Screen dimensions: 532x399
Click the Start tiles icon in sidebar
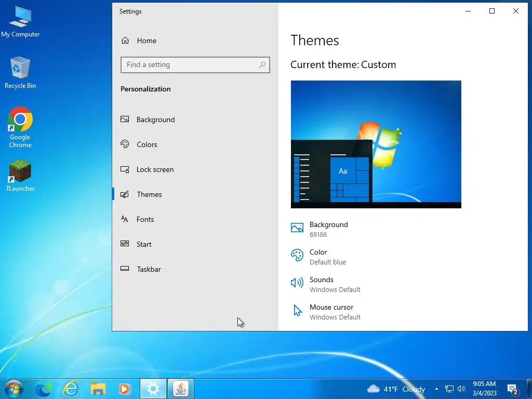(125, 244)
